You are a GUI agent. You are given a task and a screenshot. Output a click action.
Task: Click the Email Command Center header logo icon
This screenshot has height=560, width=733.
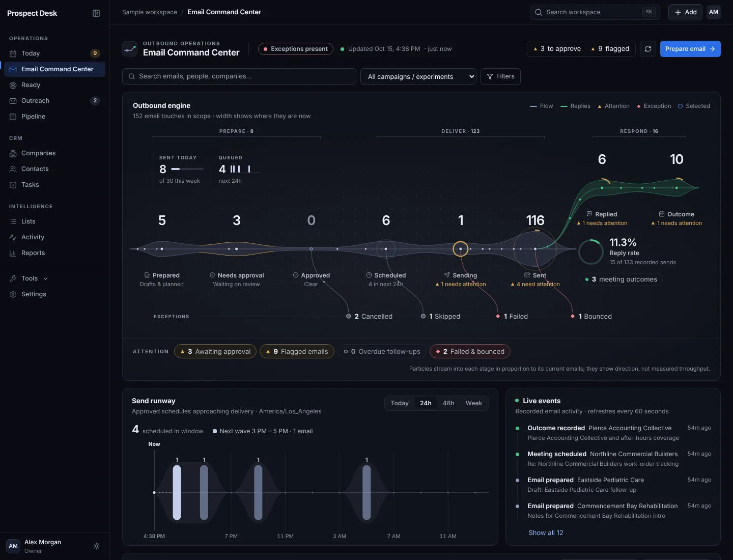[130, 49]
